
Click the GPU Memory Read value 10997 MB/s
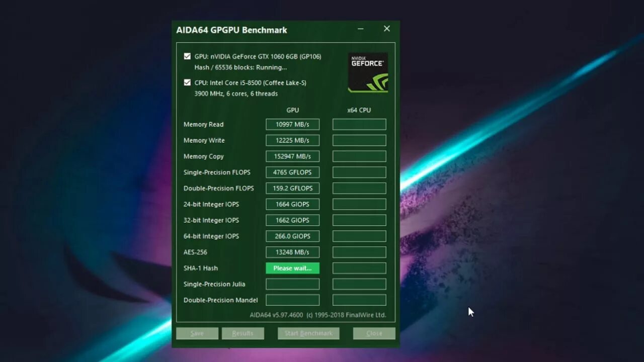(292, 124)
